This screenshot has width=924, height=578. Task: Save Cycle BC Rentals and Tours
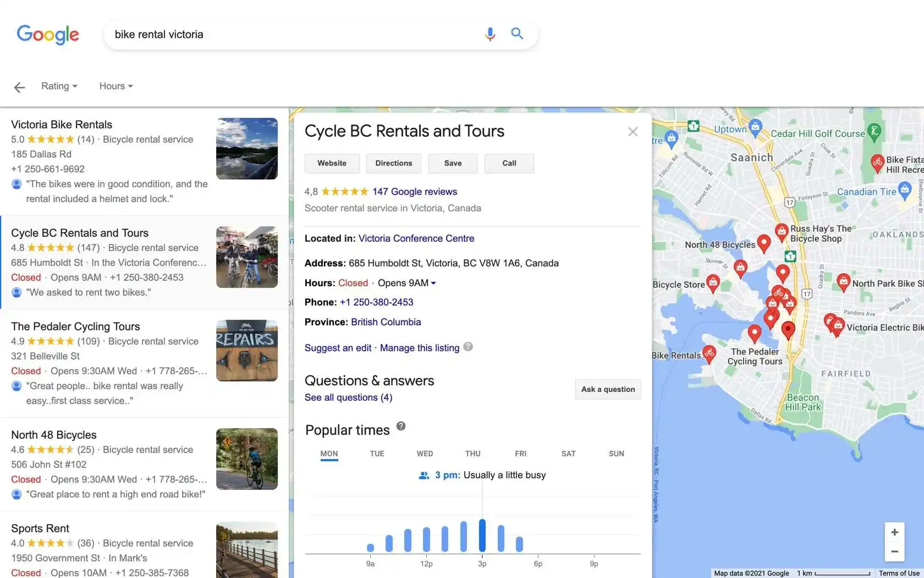pos(453,163)
